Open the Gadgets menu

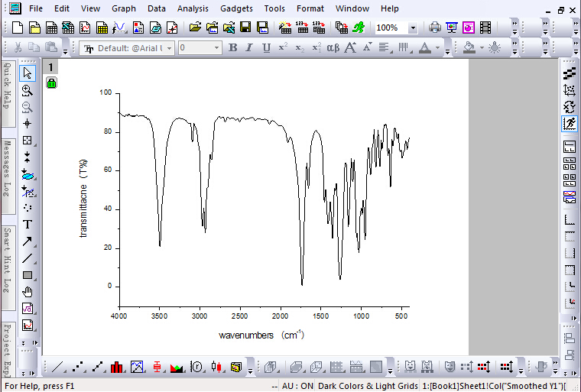click(x=235, y=8)
